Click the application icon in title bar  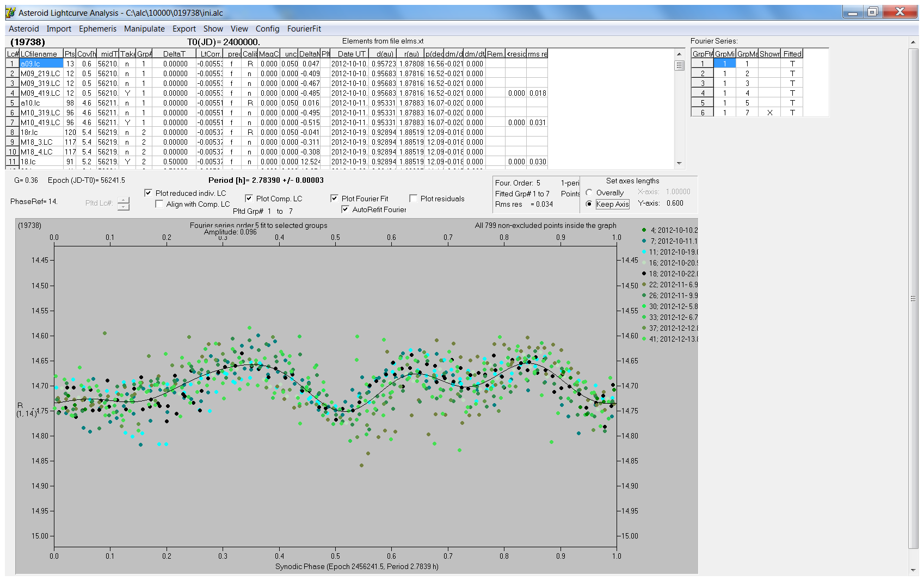click(10, 13)
